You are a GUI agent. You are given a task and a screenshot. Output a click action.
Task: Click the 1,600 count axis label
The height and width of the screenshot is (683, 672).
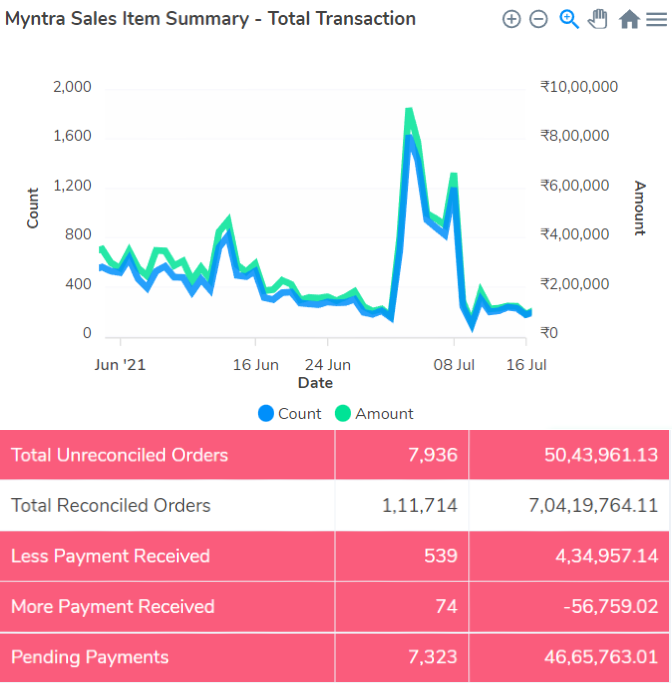pos(72,136)
